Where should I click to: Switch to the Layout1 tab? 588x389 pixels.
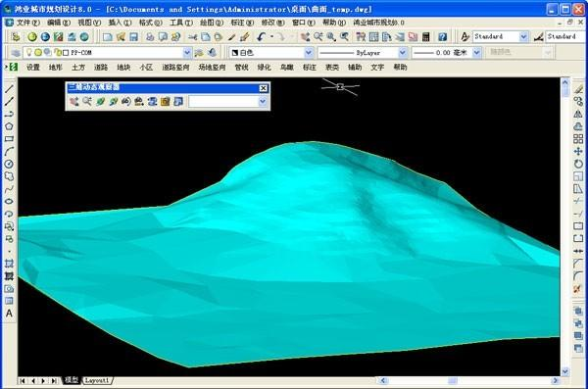click(x=97, y=380)
